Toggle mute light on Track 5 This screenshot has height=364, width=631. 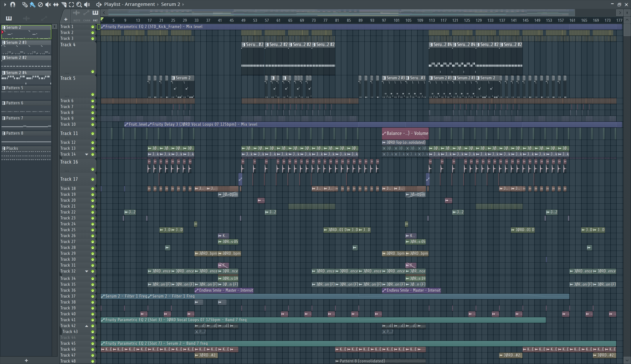pyautogui.click(x=93, y=94)
